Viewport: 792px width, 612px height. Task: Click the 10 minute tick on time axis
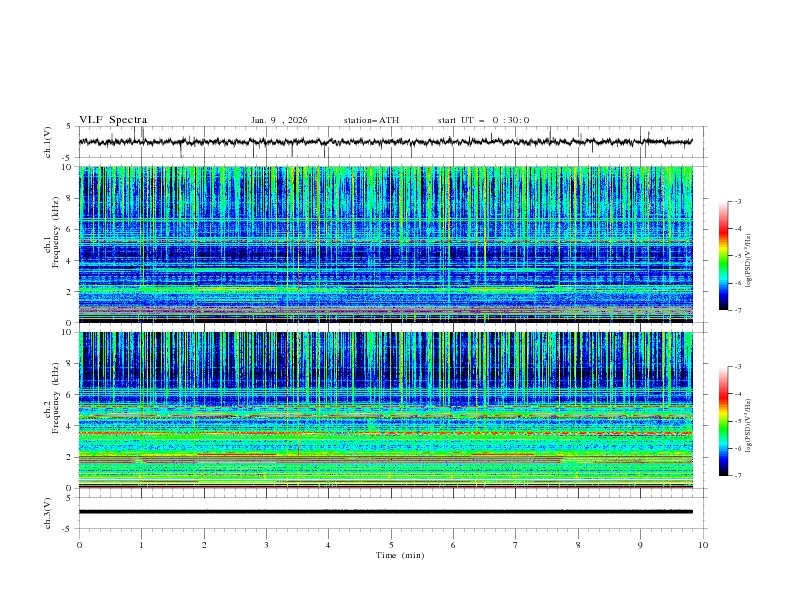(703, 545)
